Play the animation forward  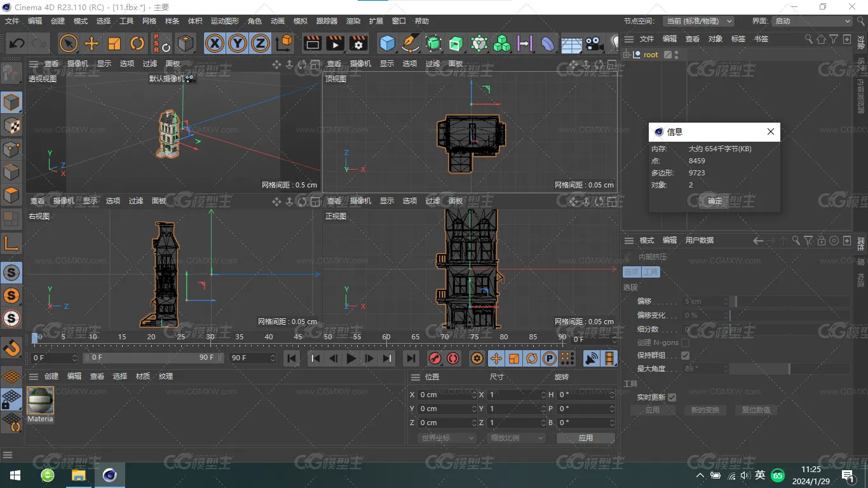pos(351,358)
